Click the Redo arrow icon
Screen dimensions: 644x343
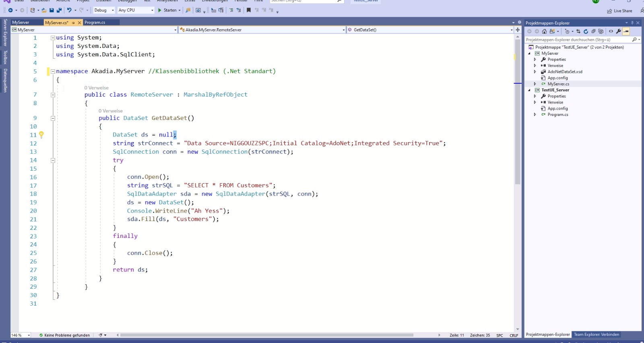pos(81,10)
